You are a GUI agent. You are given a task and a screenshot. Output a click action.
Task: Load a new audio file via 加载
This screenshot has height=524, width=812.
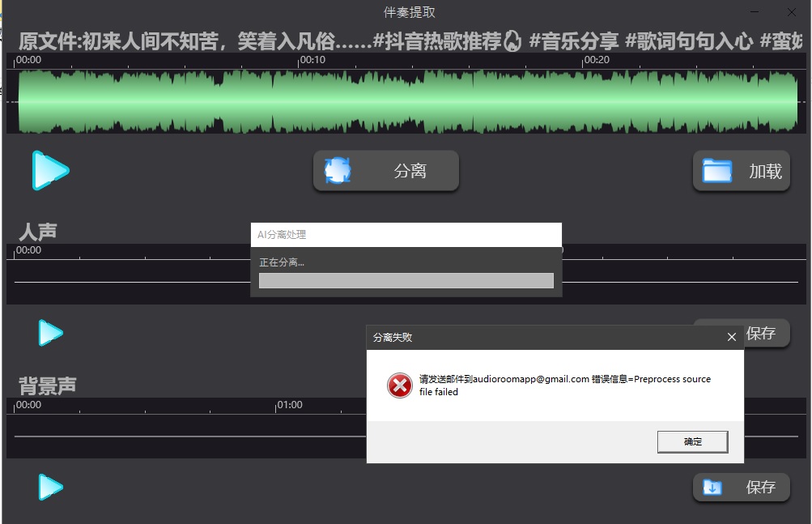[741, 170]
